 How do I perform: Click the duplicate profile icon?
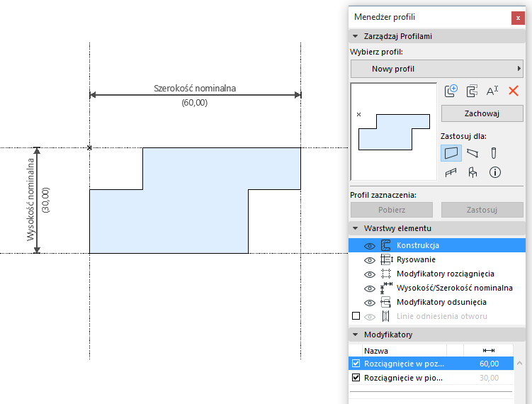(x=472, y=91)
